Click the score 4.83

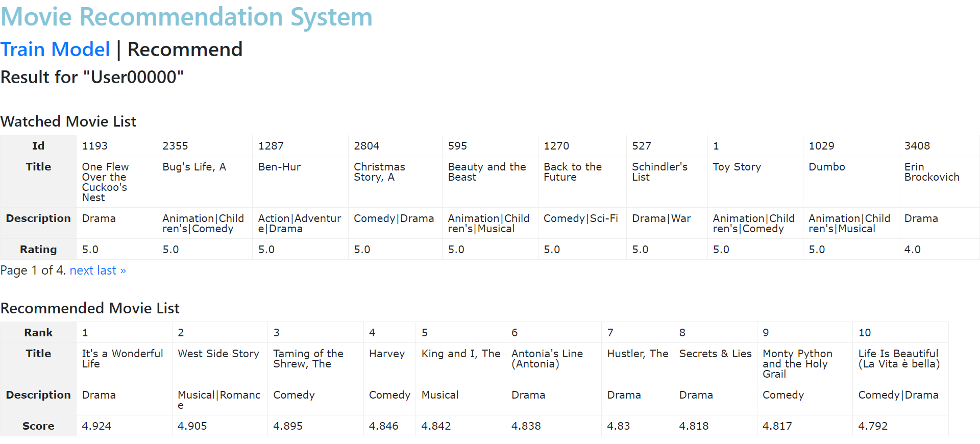point(619,426)
